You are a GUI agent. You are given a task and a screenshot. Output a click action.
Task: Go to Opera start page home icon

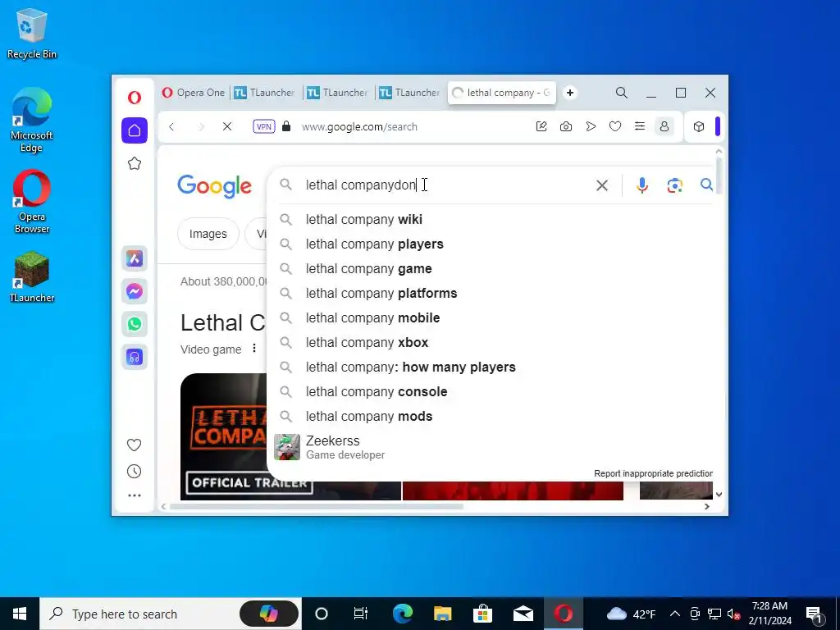pyautogui.click(x=135, y=130)
